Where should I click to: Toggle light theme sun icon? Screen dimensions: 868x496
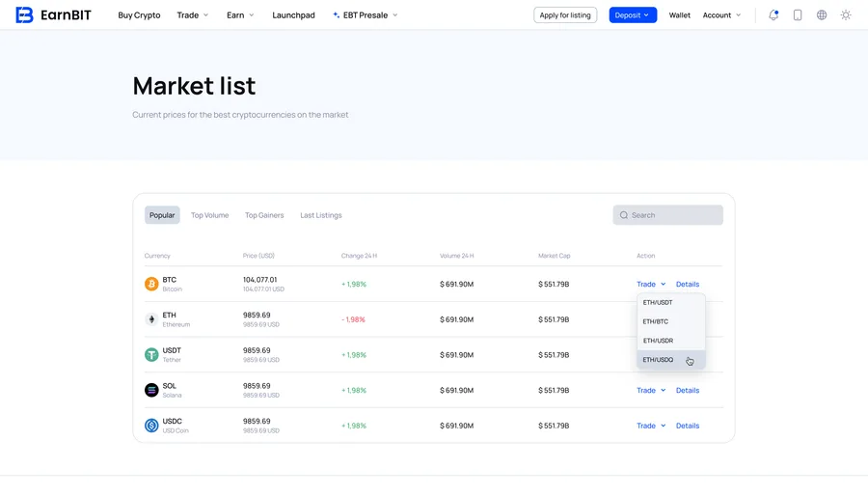coord(845,14)
